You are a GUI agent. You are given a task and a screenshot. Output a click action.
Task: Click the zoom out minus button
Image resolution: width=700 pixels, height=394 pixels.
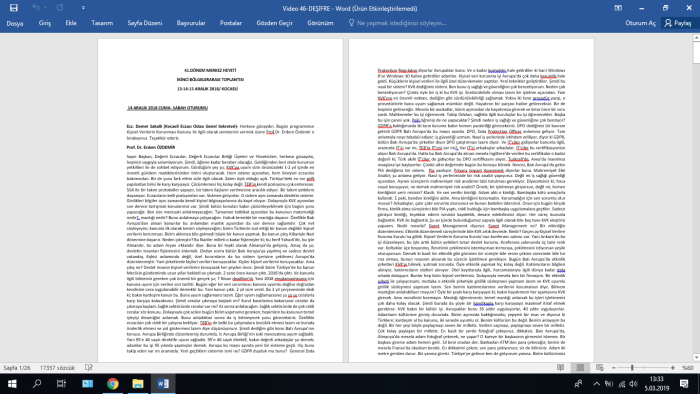coord(614,368)
